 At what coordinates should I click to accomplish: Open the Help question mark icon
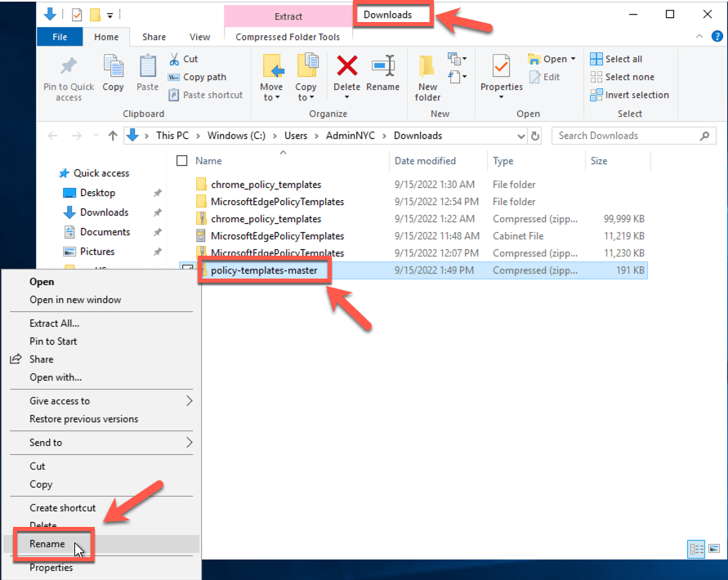[717, 36]
